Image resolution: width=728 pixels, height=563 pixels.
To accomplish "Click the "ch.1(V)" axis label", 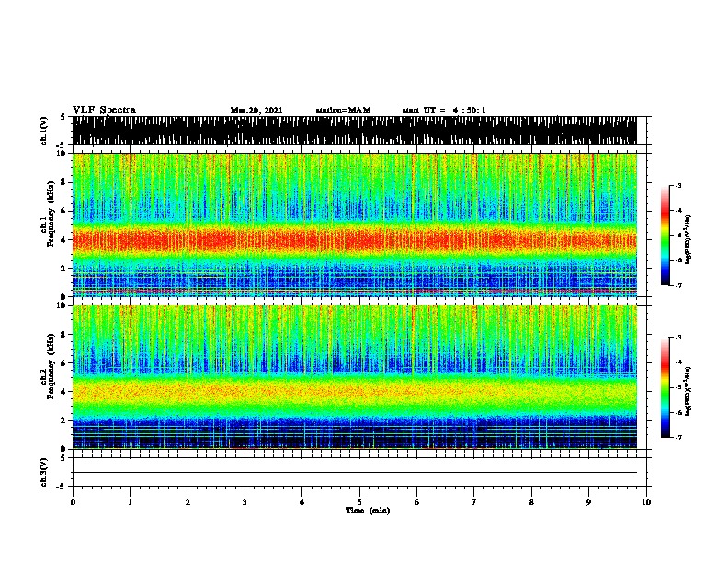I will pyautogui.click(x=44, y=131).
